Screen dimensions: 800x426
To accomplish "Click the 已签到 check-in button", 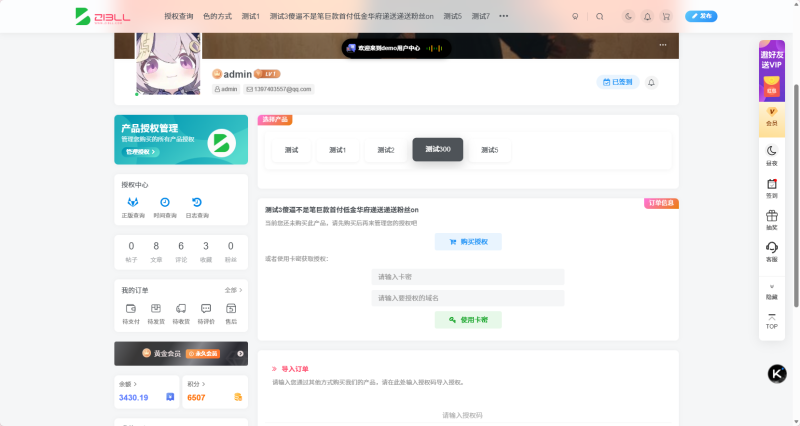I will (x=617, y=82).
